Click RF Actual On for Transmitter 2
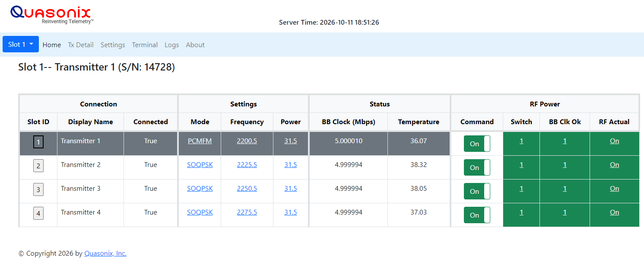Screen dimensions: 644x263 point(615,165)
